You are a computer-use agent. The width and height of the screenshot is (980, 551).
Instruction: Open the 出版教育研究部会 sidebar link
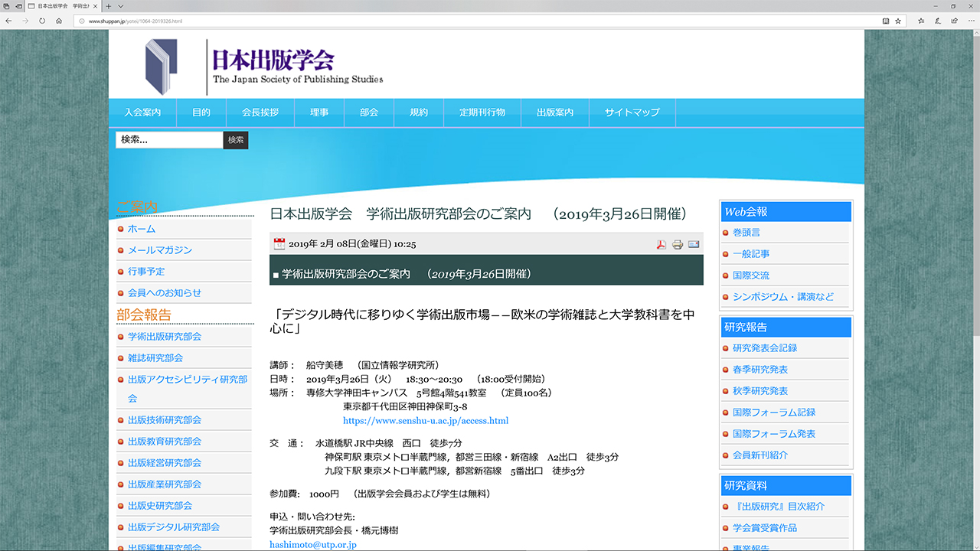165,442
